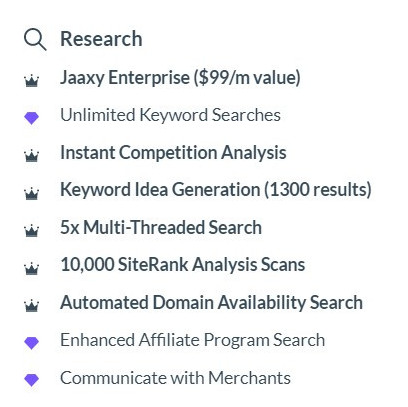Select Communicate with Merchants feature
The height and width of the screenshot is (407, 408).
click(175, 378)
